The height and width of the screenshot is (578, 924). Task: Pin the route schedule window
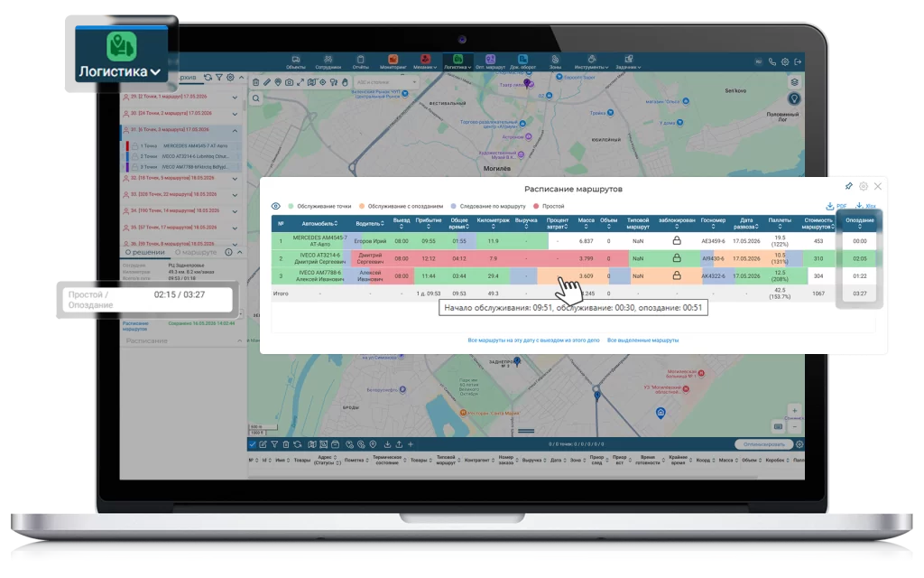coord(848,186)
